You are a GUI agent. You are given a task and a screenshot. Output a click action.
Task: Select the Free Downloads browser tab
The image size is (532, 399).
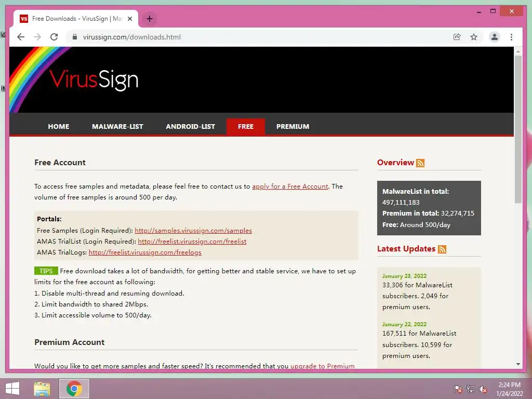[x=75, y=19]
